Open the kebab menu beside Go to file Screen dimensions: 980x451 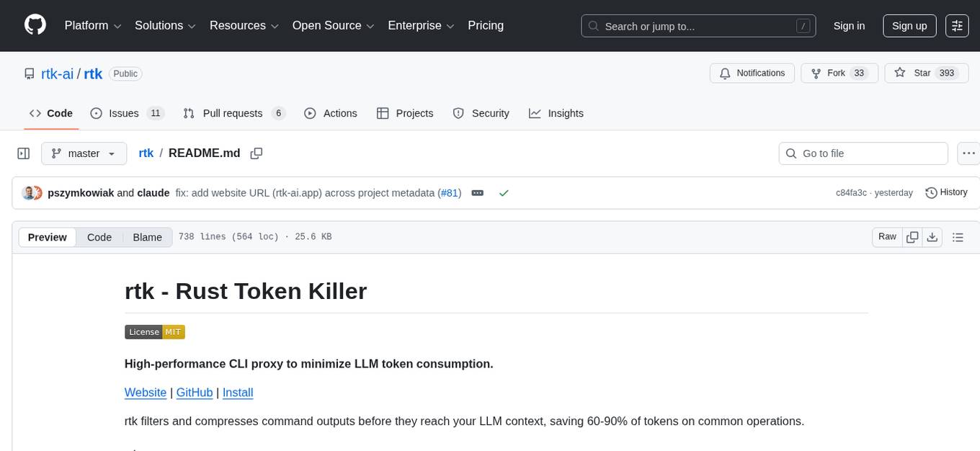(x=968, y=153)
